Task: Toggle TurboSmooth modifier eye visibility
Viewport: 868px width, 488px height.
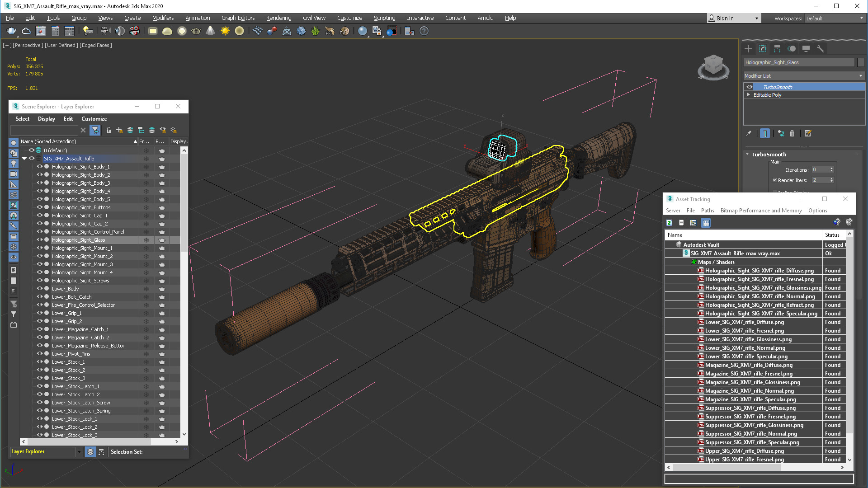Action: (x=750, y=87)
